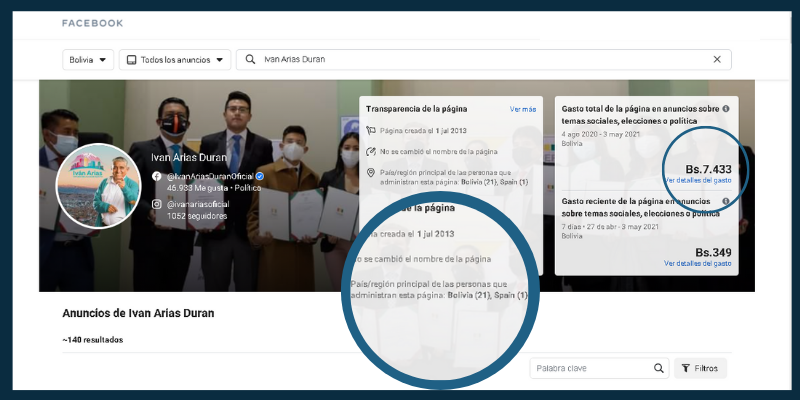Clear the search with the X icon

pyautogui.click(x=717, y=60)
